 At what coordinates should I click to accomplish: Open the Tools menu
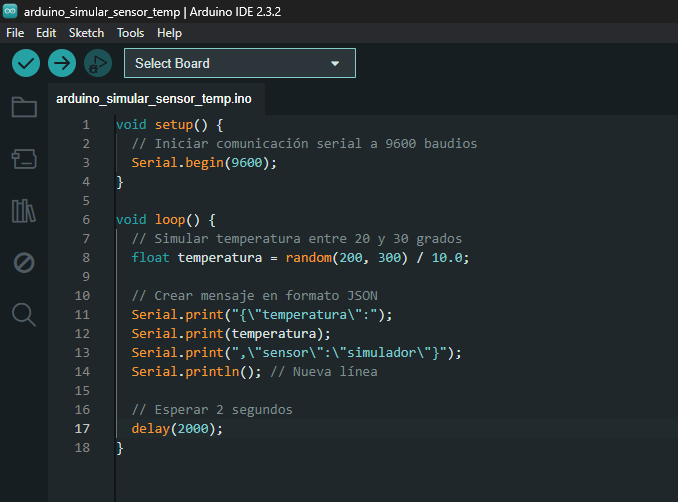point(130,33)
